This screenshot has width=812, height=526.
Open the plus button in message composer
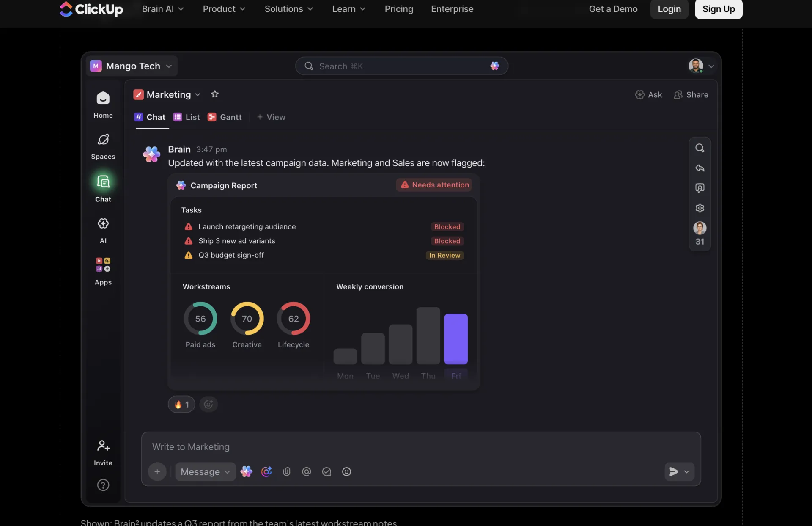click(157, 471)
